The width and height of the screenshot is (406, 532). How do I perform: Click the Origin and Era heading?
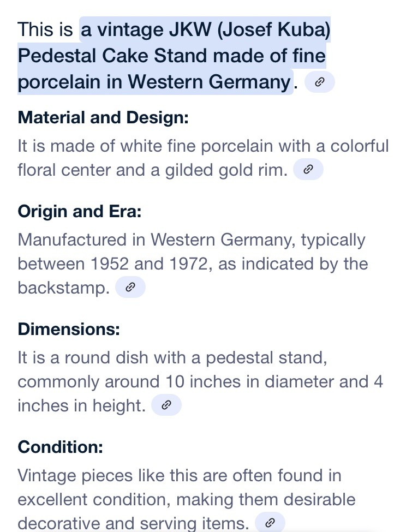(x=80, y=211)
